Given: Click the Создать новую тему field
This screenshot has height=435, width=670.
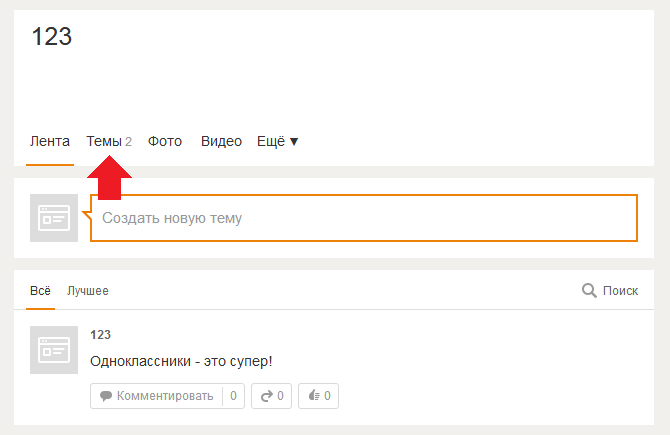Looking at the screenshot, I should [364, 218].
